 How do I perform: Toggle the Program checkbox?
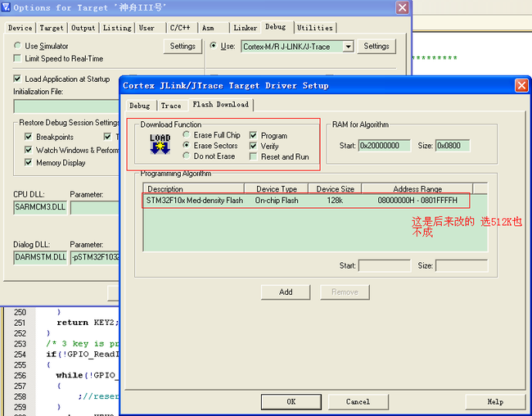pyautogui.click(x=253, y=135)
